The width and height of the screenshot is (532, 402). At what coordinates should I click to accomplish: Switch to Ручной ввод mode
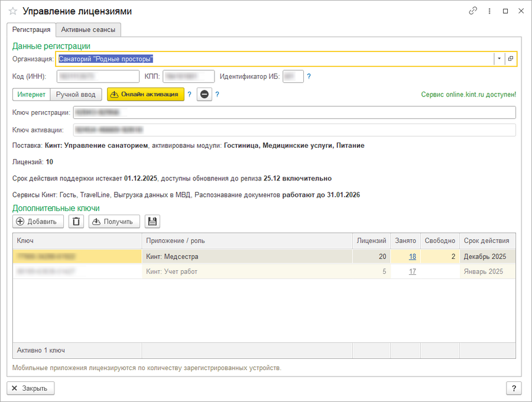click(76, 95)
